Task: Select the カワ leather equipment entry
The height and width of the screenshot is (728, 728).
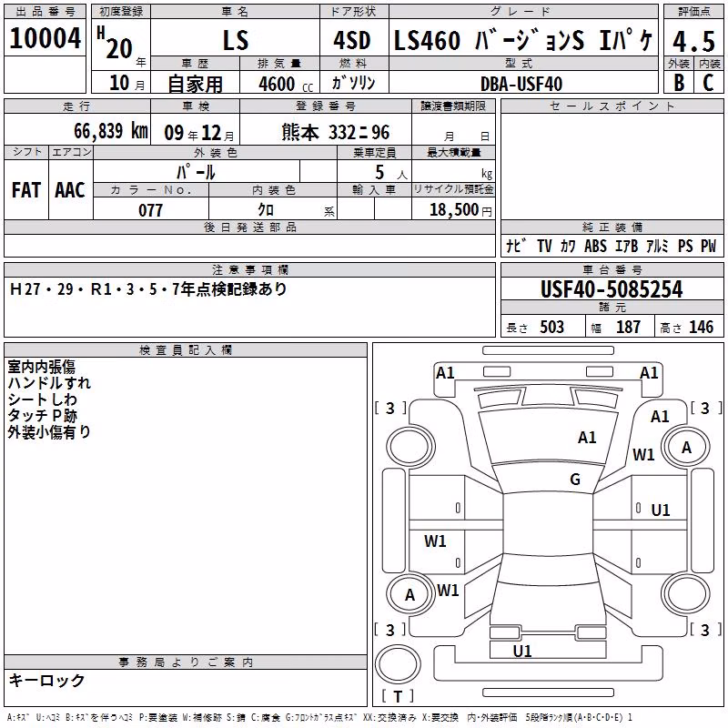Action: (568, 246)
